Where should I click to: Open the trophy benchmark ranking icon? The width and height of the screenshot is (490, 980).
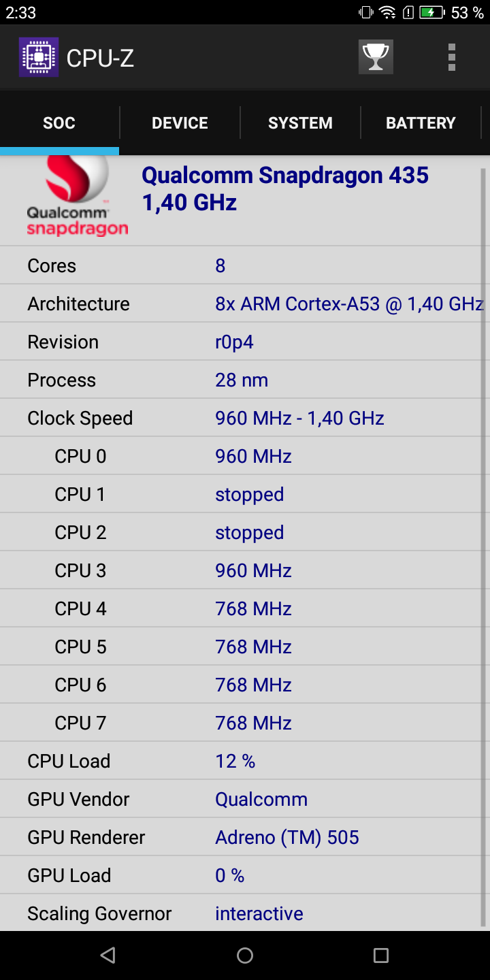click(x=376, y=57)
